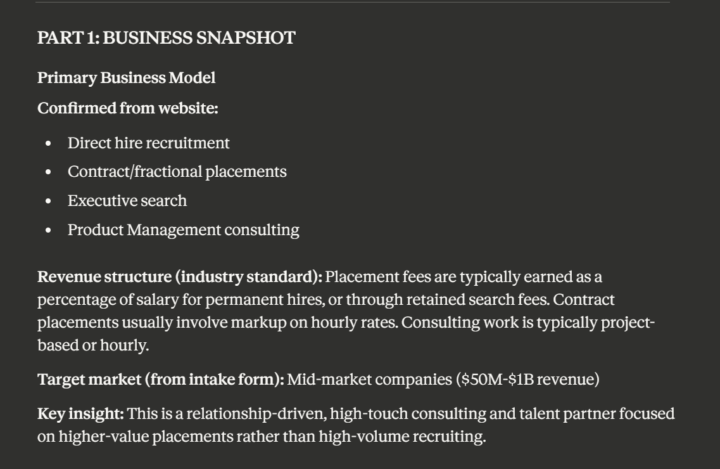This screenshot has height=469, width=720.
Task: Click the PART 1: BUSINESS SNAPSHOT heading
Action: click(x=166, y=38)
